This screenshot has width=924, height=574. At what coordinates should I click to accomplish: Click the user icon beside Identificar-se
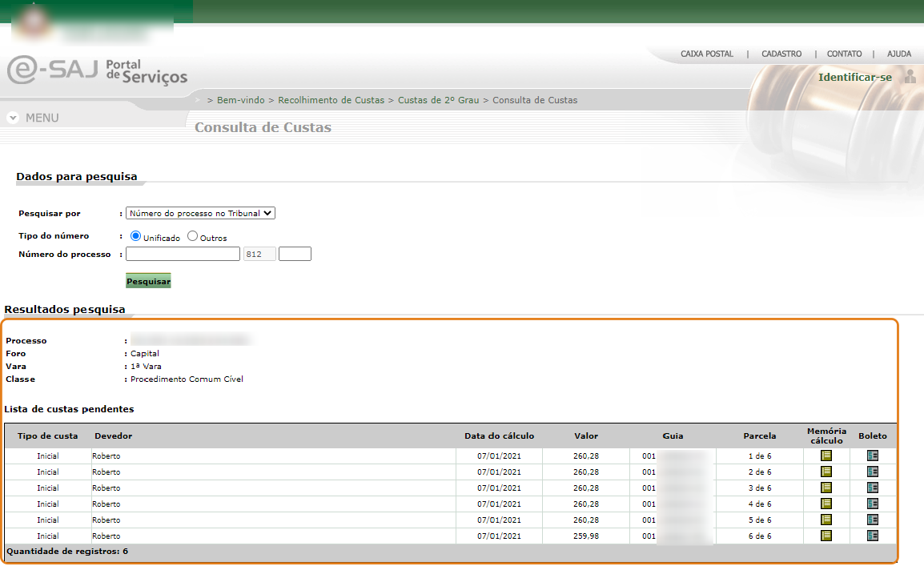(910, 77)
